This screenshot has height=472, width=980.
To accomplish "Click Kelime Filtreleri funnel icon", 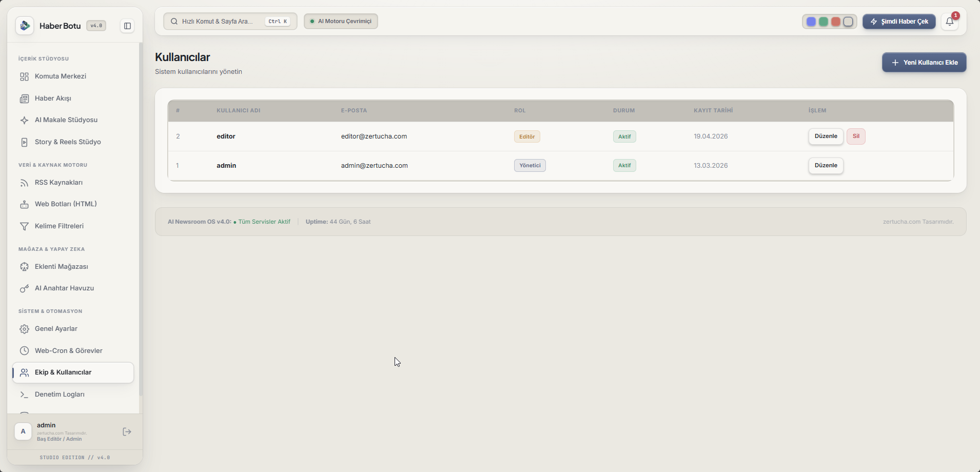I will click(24, 226).
